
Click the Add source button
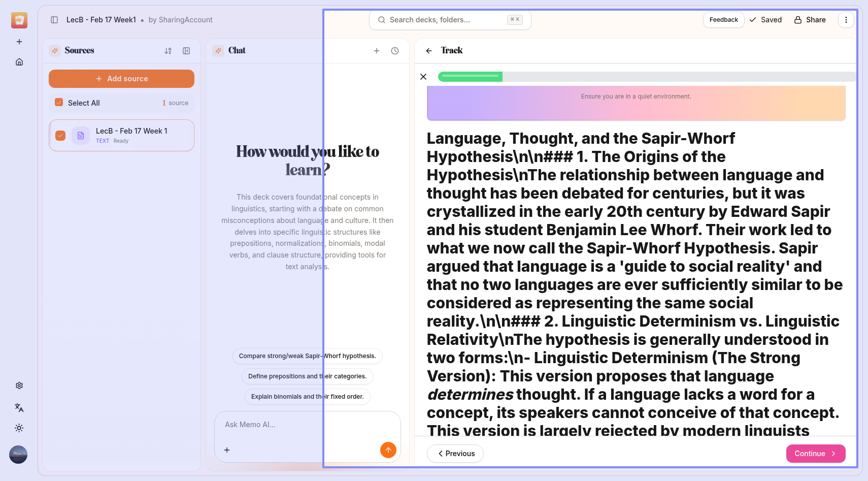pyautogui.click(x=121, y=79)
